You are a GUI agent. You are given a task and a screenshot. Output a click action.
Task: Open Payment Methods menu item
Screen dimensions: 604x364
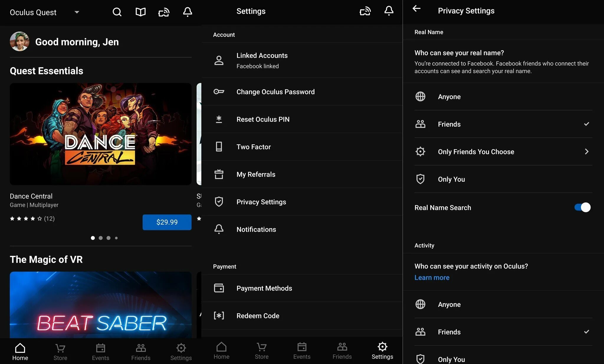click(264, 288)
